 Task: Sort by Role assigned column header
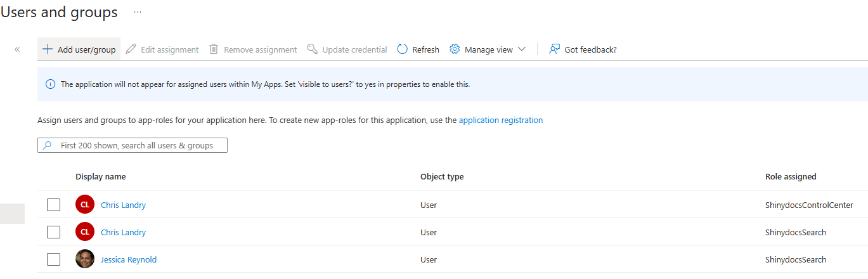coord(791,177)
